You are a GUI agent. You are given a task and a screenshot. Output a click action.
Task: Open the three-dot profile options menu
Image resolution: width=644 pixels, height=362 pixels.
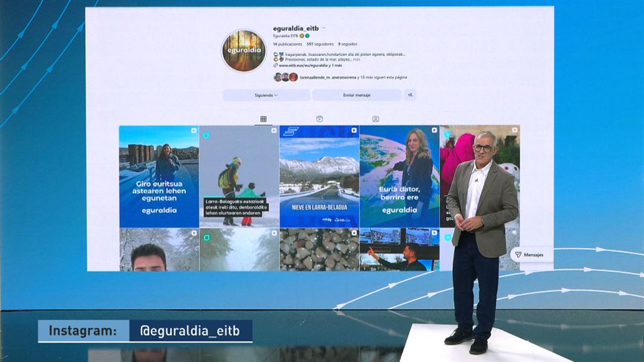[323, 28]
